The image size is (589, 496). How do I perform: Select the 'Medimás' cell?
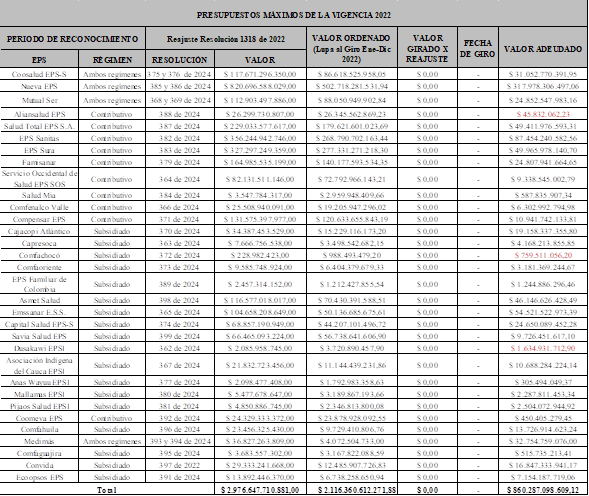click(39, 442)
